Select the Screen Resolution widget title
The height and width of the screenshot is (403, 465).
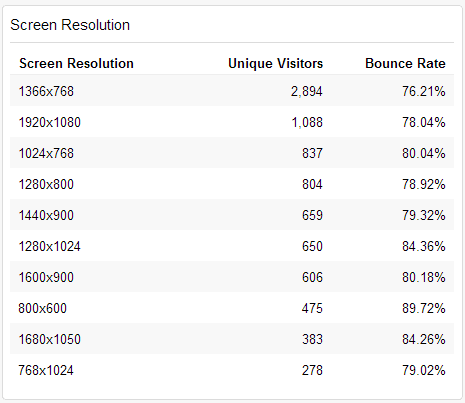pos(70,25)
